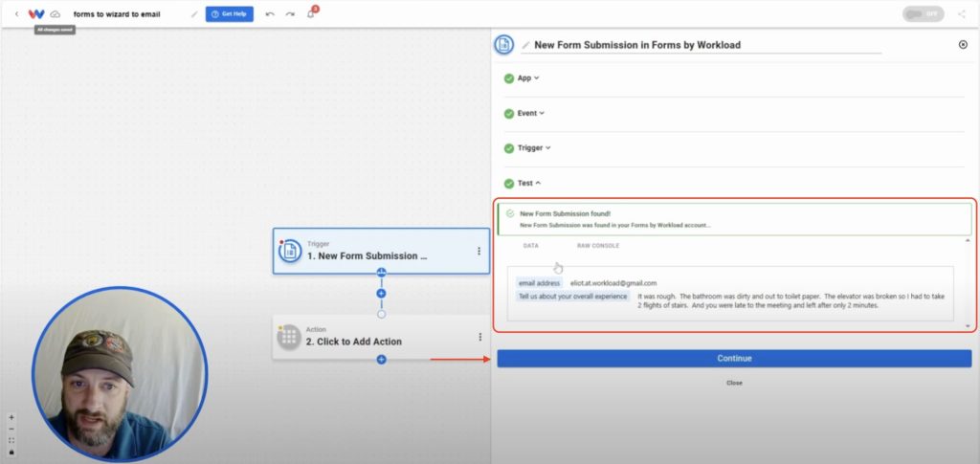Viewport: 980px width, 464px height.
Task: Switch to the DATA tab
Action: (530, 246)
